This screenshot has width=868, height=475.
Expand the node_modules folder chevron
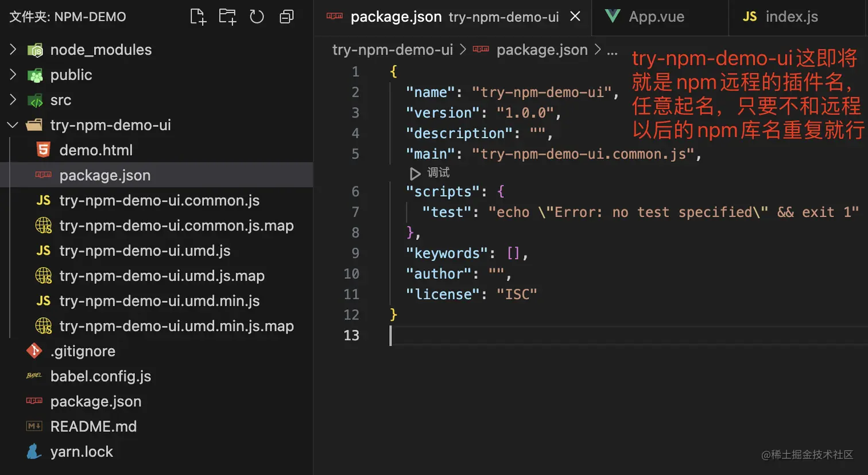click(x=13, y=50)
